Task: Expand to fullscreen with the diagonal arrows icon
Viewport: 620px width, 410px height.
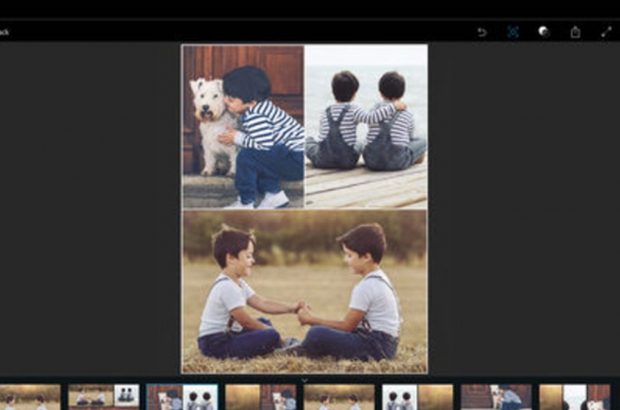Action: point(606,32)
